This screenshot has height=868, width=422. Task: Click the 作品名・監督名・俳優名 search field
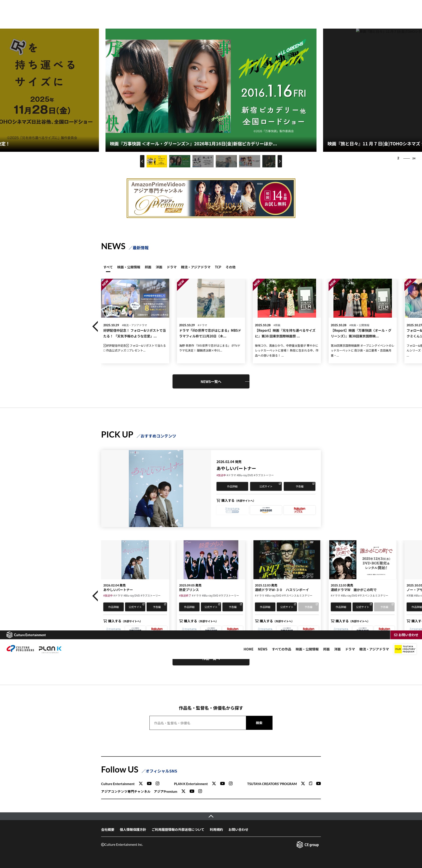tap(198, 723)
